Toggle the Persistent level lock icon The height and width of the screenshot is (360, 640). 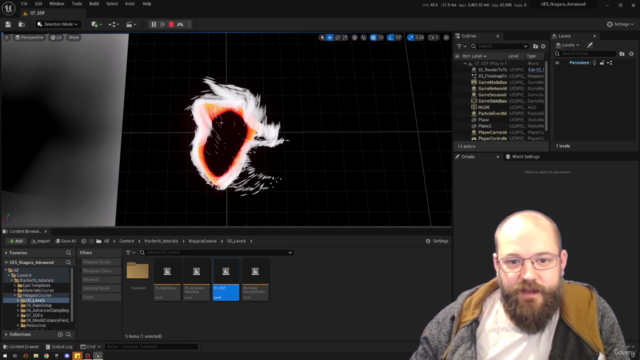pos(602,63)
